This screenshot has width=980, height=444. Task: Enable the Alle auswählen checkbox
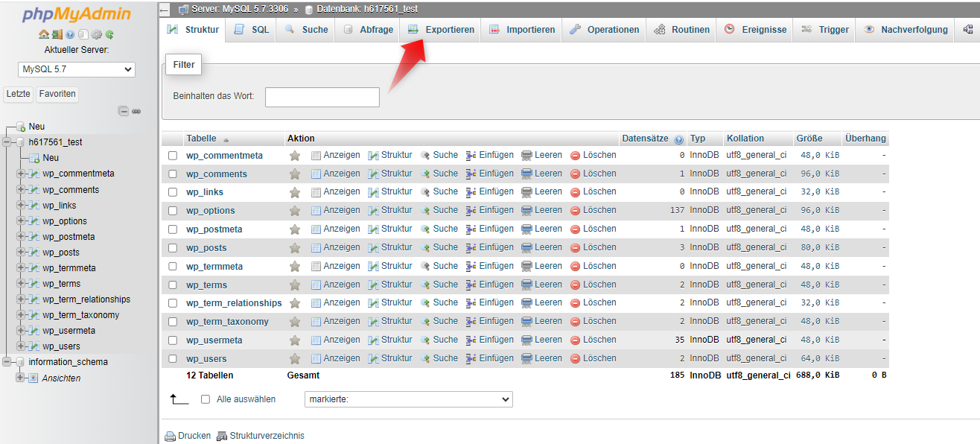[x=206, y=399]
